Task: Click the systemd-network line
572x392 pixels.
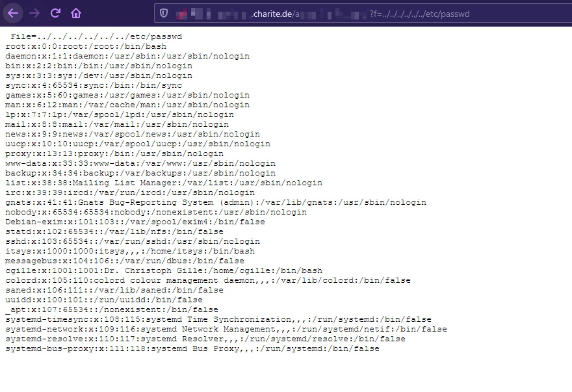Action: click(x=227, y=329)
